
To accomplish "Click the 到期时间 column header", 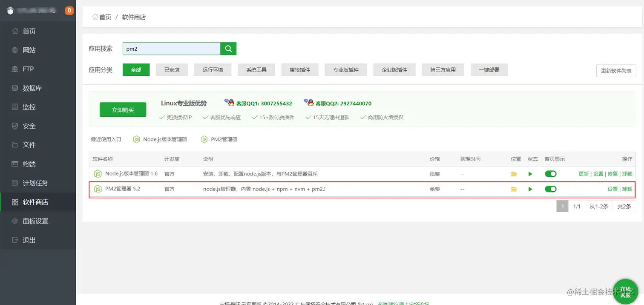I will click(x=470, y=159).
